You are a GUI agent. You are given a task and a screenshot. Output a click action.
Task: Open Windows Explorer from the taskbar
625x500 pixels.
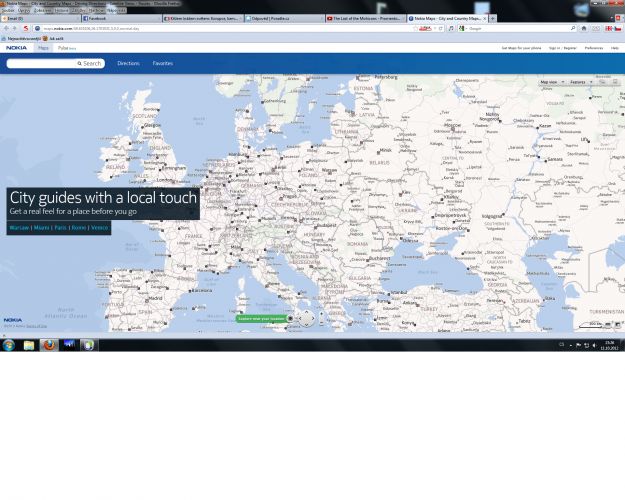(29, 345)
